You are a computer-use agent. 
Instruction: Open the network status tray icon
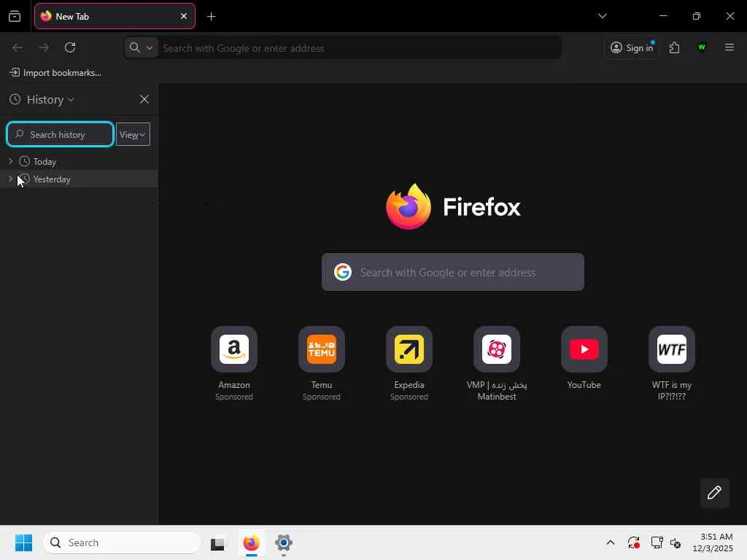click(x=657, y=542)
